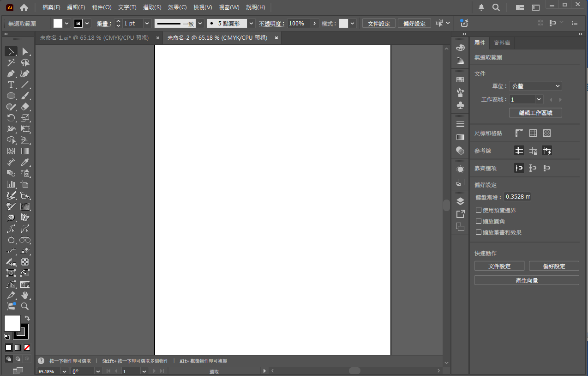Enable 使用預覽邊界 checkbox
Image resolution: width=588 pixels, height=376 pixels.
[x=479, y=210]
